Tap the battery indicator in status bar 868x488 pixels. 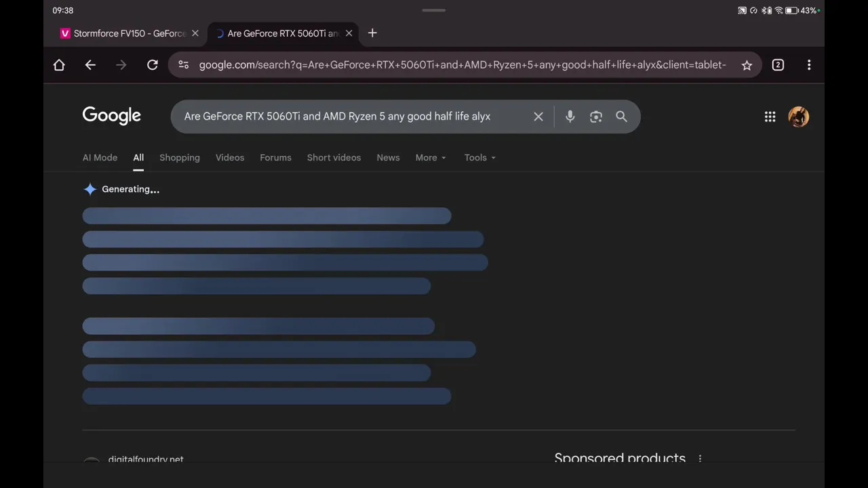791,10
